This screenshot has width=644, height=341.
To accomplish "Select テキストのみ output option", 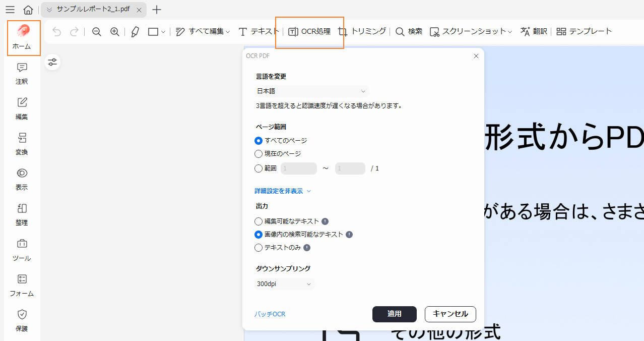I will point(259,248).
